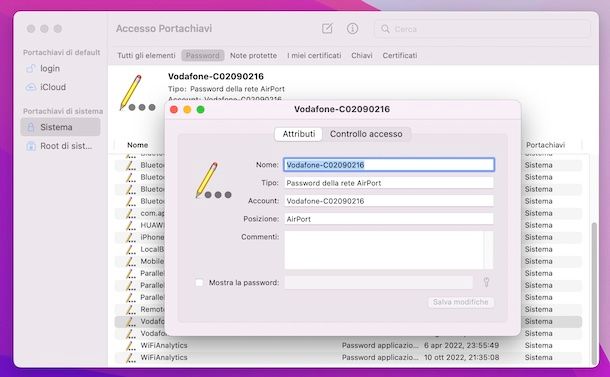
Task: Select the Tutti gli elementi filter
Action: pyautogui.click(x=146, y=56)
